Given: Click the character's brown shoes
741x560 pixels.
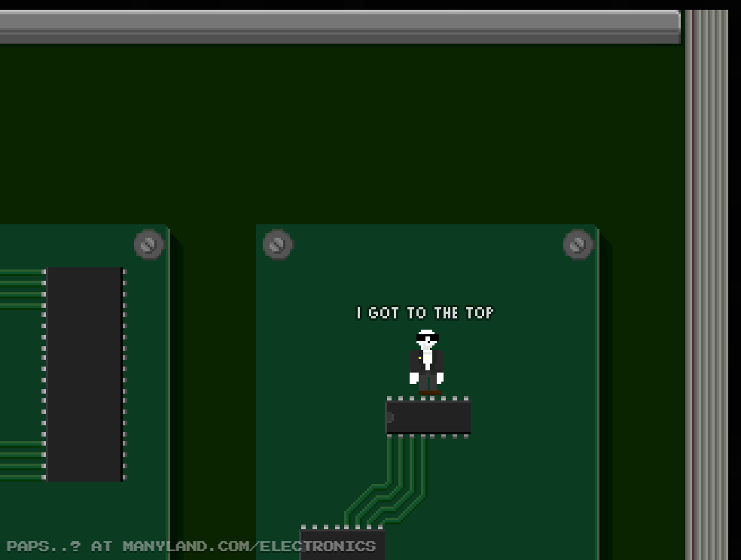Looking at the screenshot, I should (x=429, y=392).
